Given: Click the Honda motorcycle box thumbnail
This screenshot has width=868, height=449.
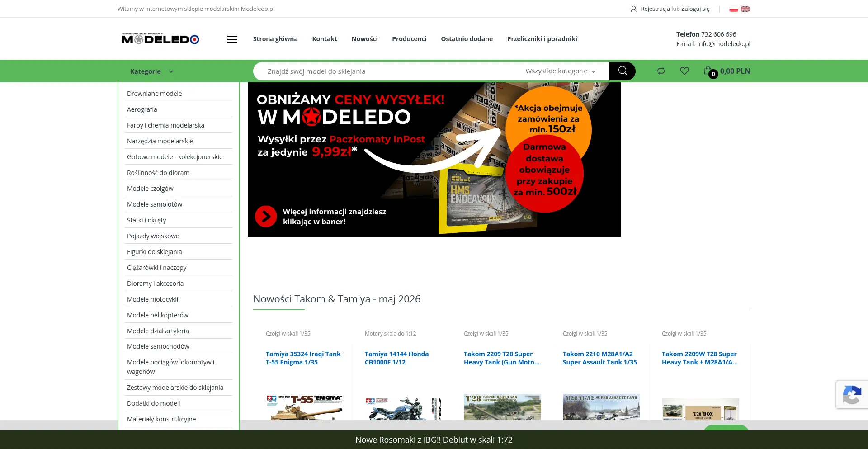Looking at the screenshot, I should pos(403,408).
